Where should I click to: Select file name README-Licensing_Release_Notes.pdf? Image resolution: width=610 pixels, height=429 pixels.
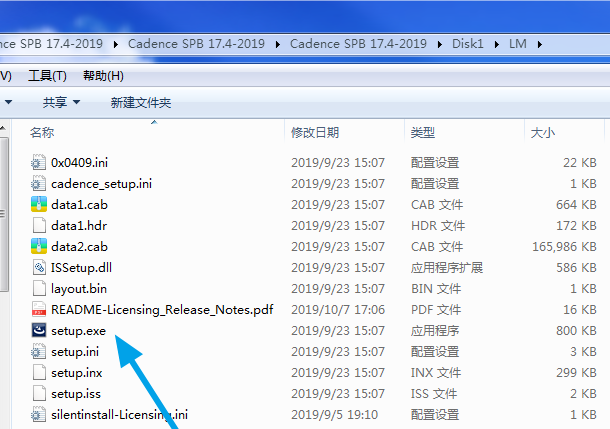(x=162, y=310)
